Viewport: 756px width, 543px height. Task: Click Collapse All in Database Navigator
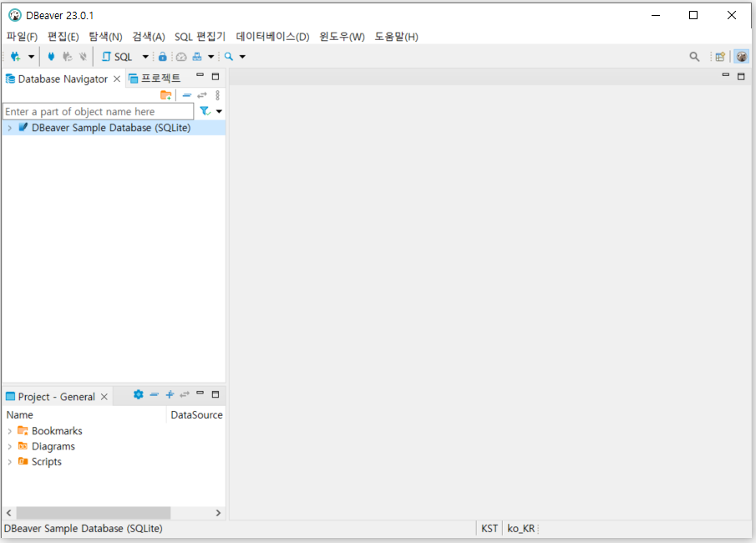pos(187,95)
